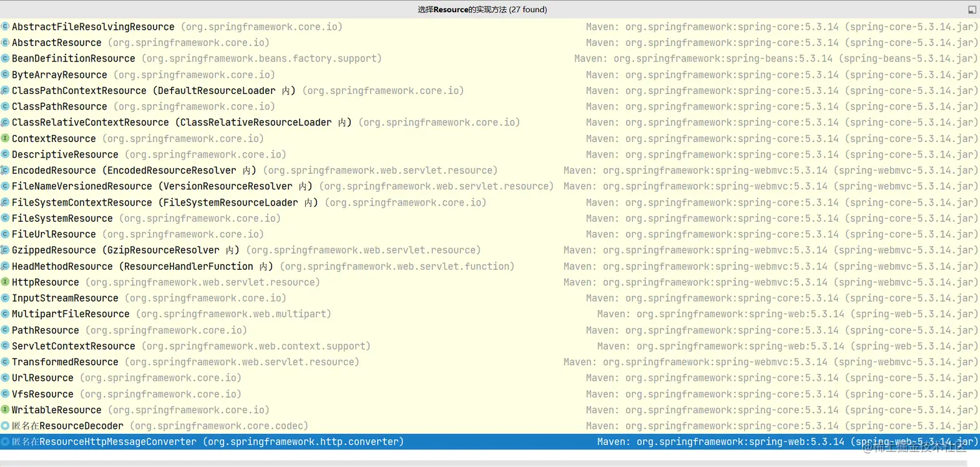
Task: Select ClassPathContextResource (DefaultResourceLoader) row
Action: coord(490,91)
